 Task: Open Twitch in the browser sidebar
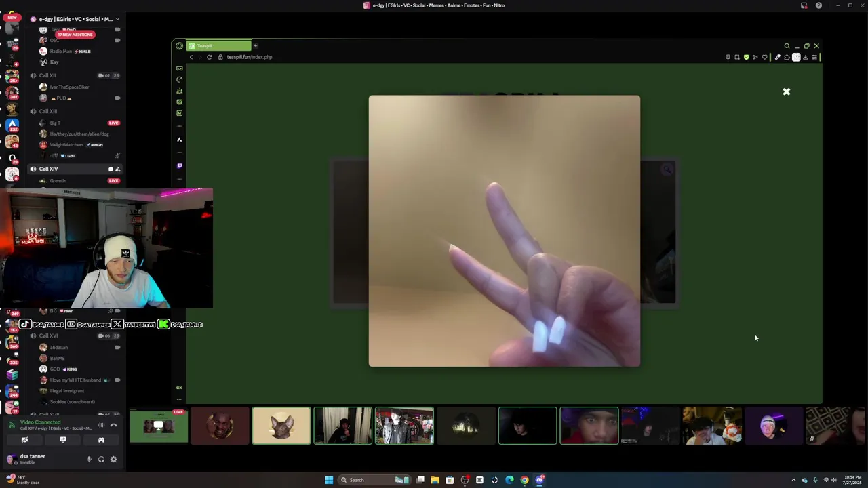tap(179, 165)
